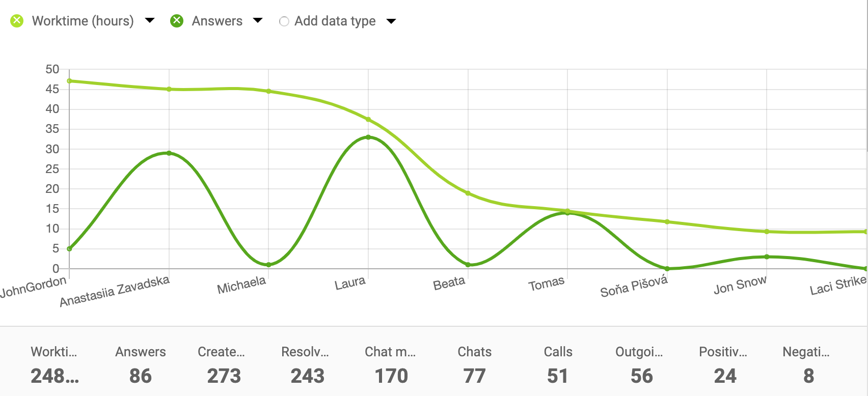
Task: Select the Add data type radio button
Action: click(284, 21)
